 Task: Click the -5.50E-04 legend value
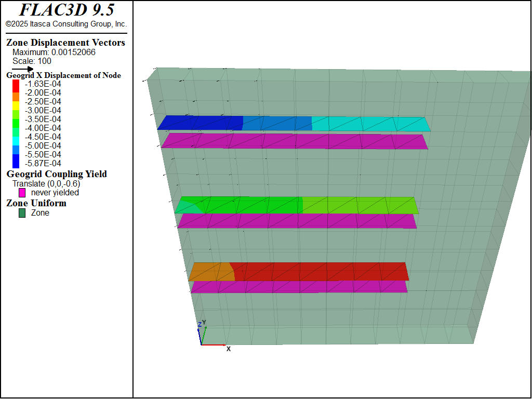43,154
